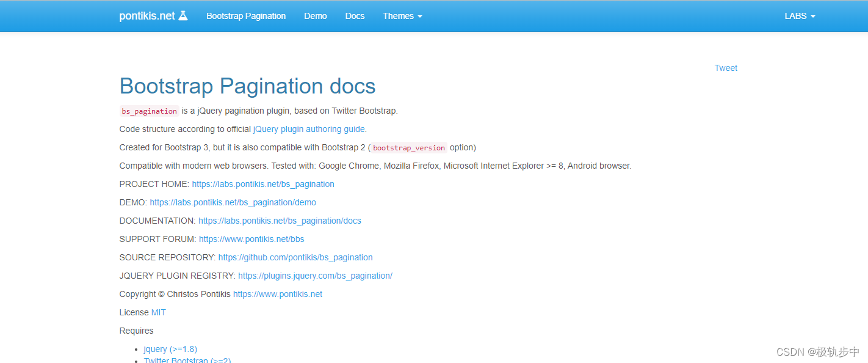This screenshot has width=868, height=363.
Task: Visit the SUPPORT FORUM pontikis.net/bbs link
Action: pos(251,239)
